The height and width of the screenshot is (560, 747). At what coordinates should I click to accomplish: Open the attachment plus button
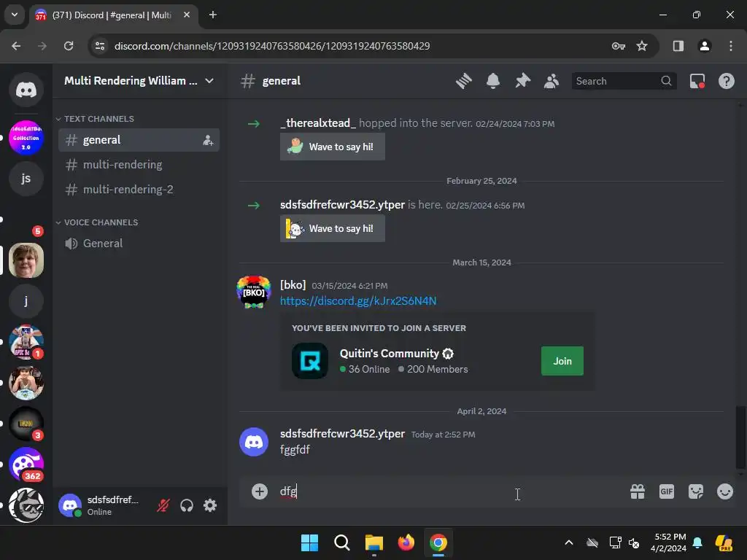tap(260, 491)
